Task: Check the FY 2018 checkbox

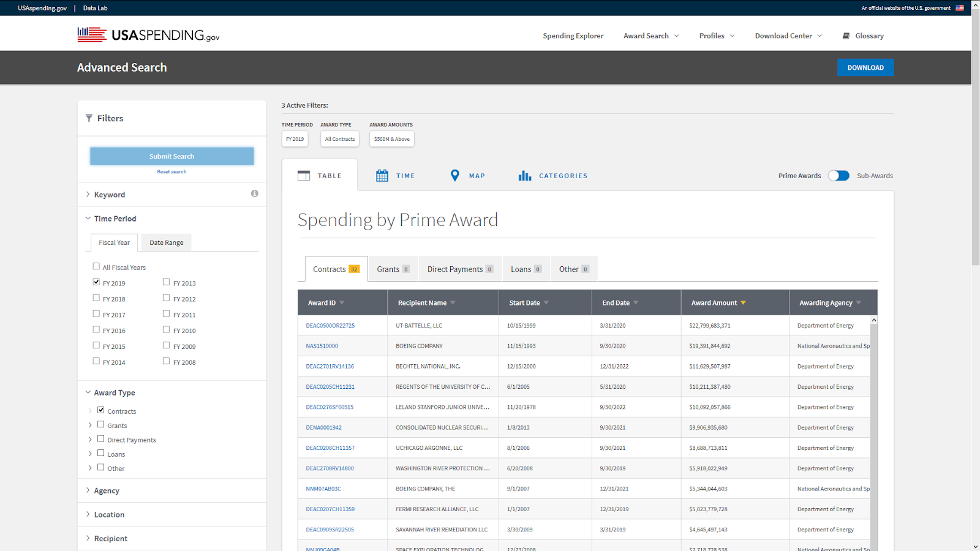Action: 96,298
